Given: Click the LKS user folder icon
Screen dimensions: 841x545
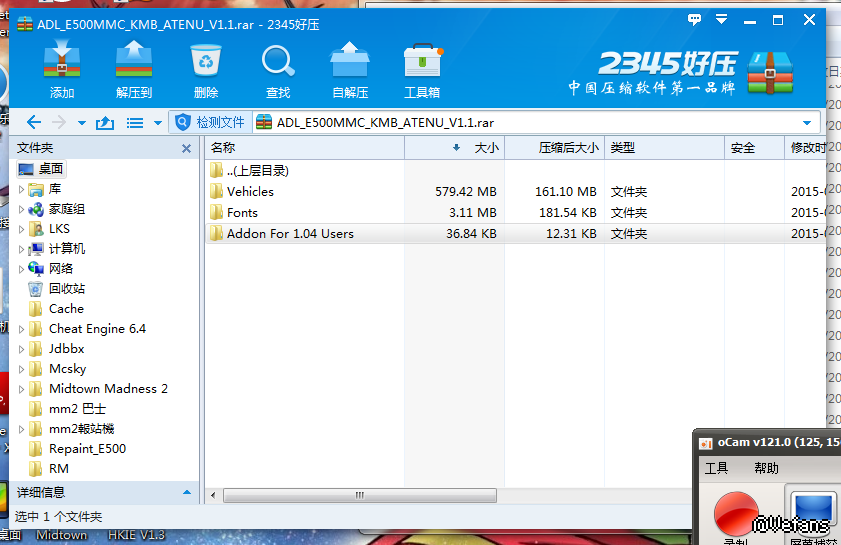Looking at the screenshot, I should [36, 229].
